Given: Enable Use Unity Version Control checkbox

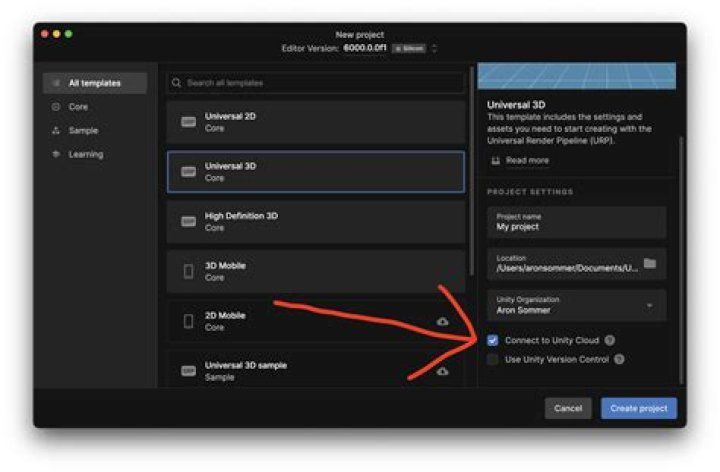Looking at the screenshot, I should 493,360.
